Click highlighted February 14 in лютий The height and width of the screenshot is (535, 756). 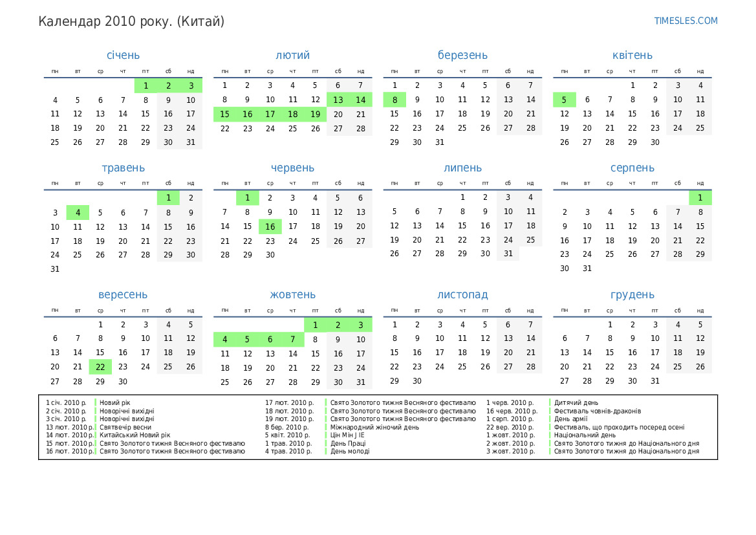pyautogui.click(x=360, y=100)
